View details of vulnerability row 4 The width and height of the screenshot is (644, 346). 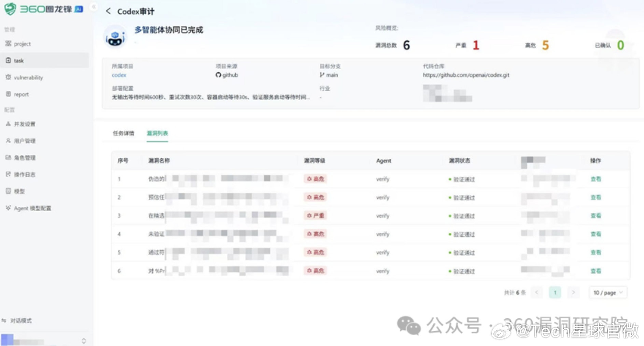tap(596, 234)
